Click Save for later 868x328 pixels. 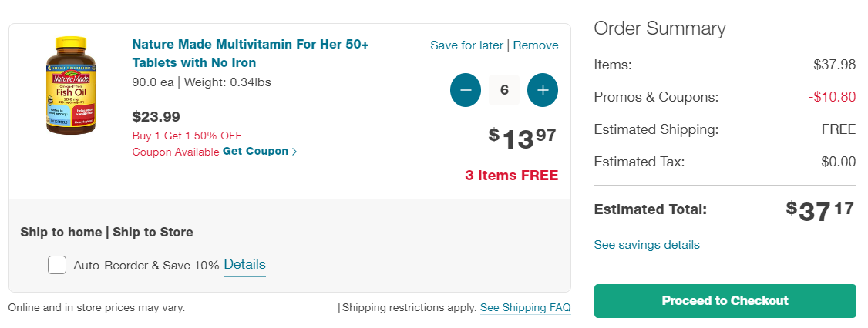[x=466, y=45]
